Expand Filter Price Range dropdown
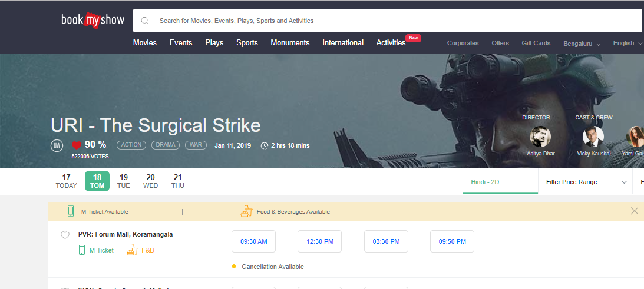The width and height of the screenshot is (644, 289). (x=585, y=182)
